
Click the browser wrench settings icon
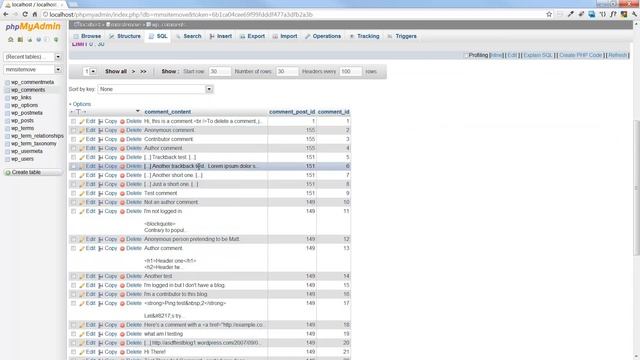[x=635, y=14]
